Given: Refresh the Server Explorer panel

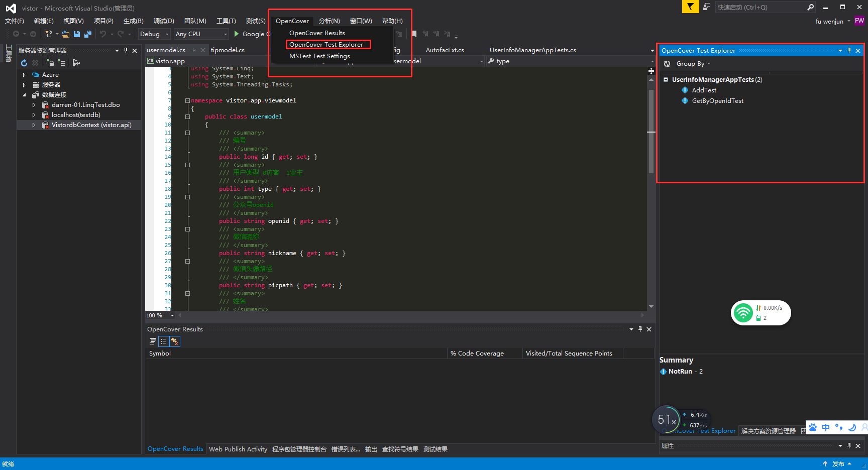Looking at the screenshot, I should (x=24, y=63).
